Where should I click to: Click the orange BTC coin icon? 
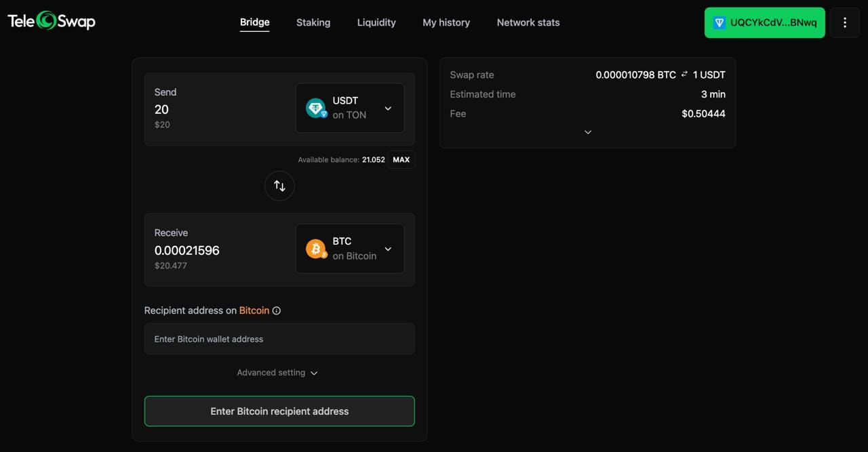316,249
